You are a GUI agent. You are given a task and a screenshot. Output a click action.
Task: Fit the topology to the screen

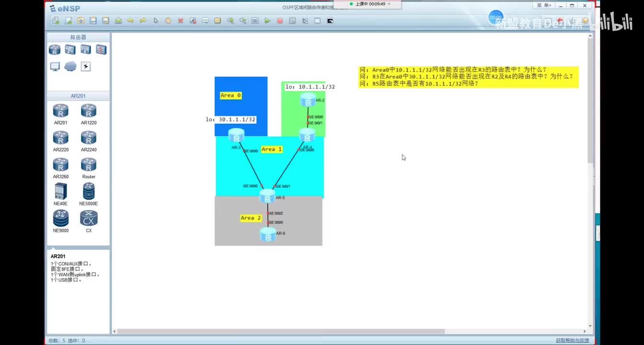(x=255, y=21)
